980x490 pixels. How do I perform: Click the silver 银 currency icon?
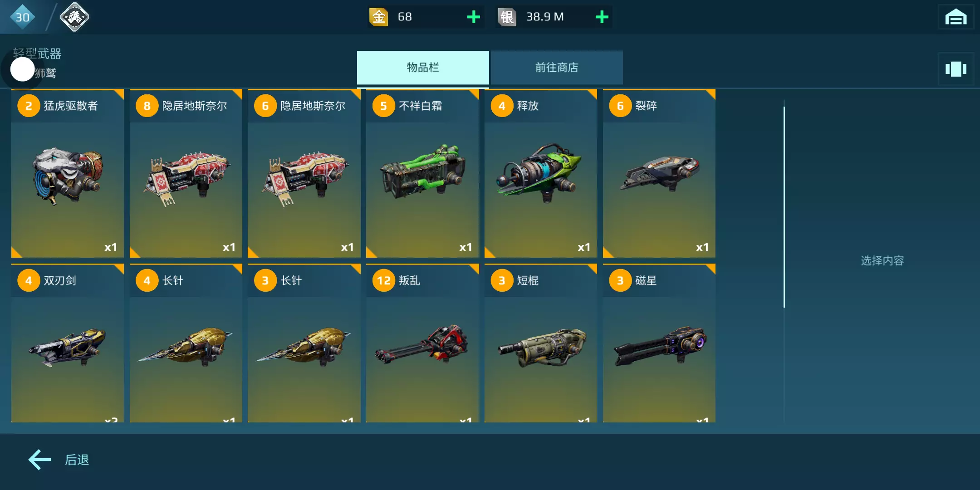coord(507,17)
